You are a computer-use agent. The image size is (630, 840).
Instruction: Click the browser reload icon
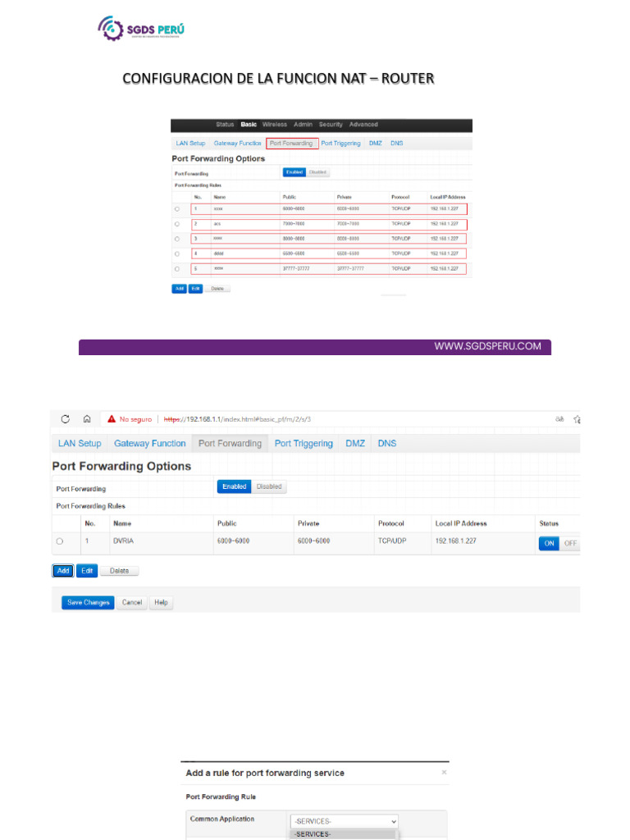pos(66,419)
